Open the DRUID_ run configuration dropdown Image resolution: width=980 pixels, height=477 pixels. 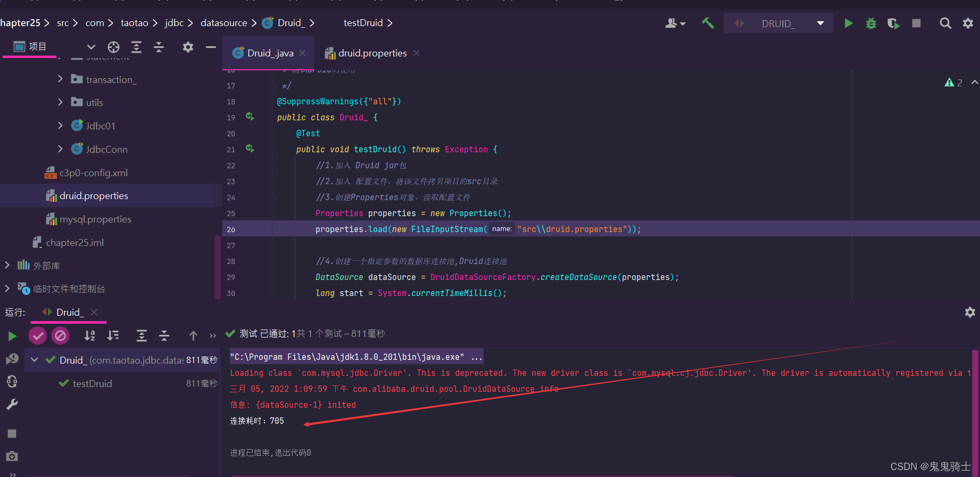[778, 23]
